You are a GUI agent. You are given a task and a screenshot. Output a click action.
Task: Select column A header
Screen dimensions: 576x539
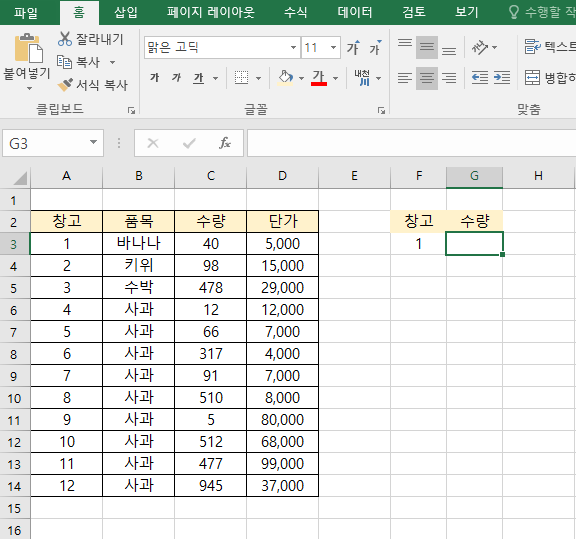[66, 176]
